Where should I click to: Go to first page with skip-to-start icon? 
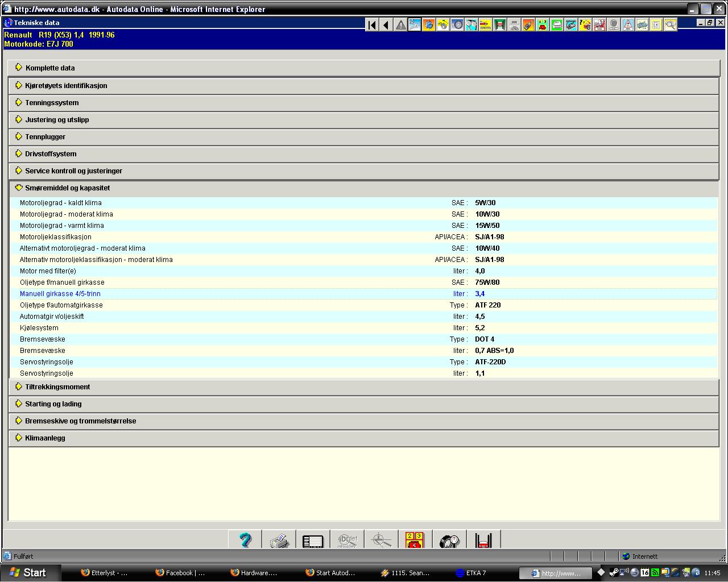(372, 24)
